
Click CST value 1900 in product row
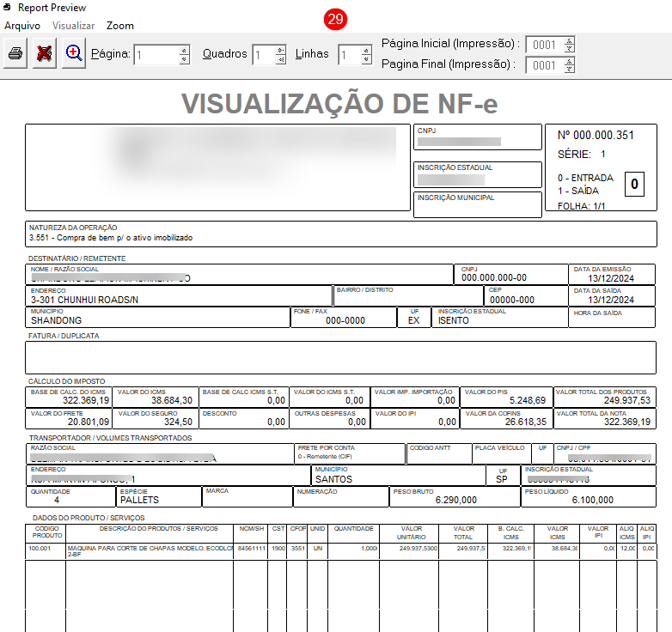[278, 548]
